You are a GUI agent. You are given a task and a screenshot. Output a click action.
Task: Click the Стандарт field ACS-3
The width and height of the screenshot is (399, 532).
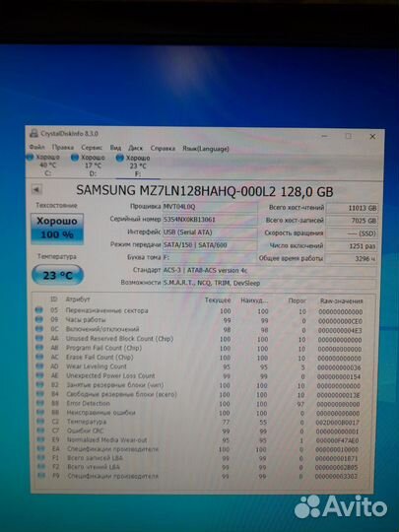[270, 270]
